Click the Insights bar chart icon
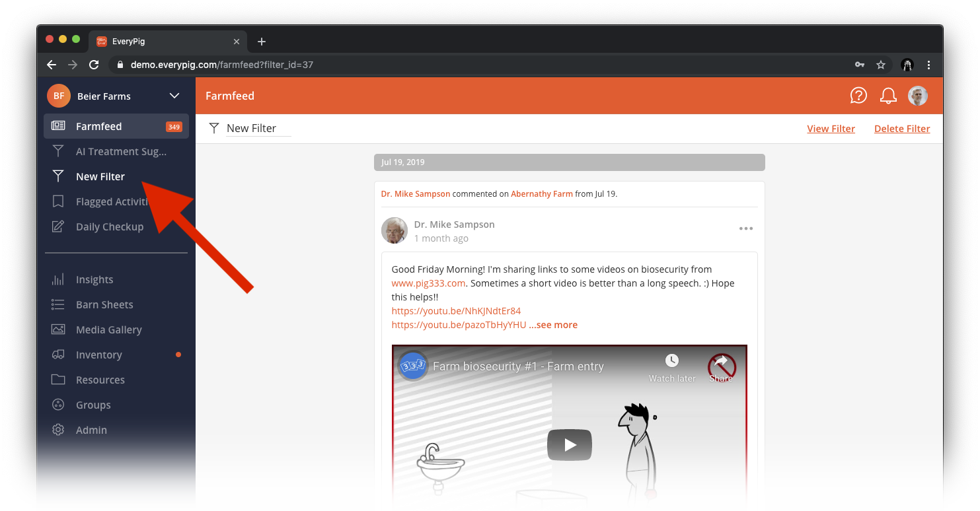This screenshot has height=511, width=980. (58, 279)
